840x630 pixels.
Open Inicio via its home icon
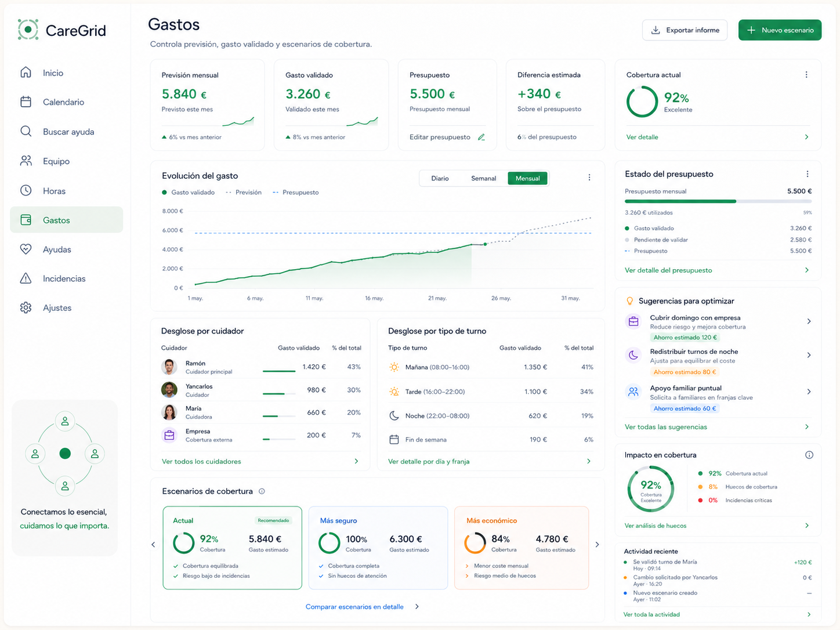point(26,73)
